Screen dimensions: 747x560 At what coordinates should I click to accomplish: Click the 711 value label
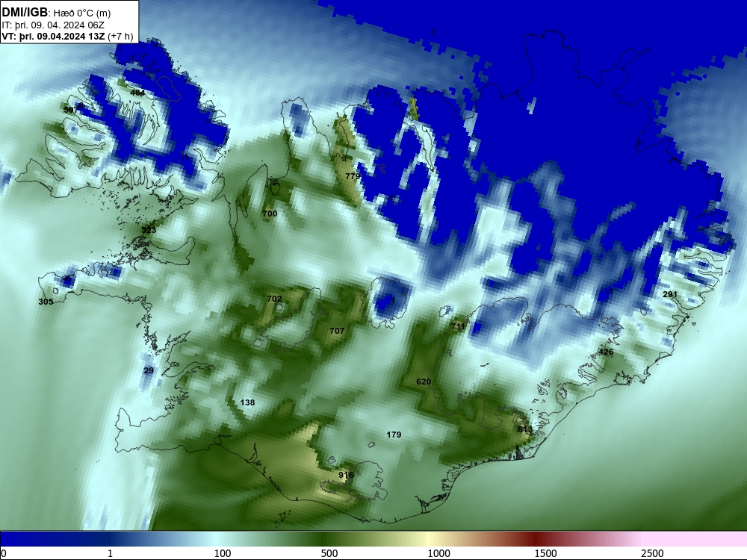coord(458,327)
